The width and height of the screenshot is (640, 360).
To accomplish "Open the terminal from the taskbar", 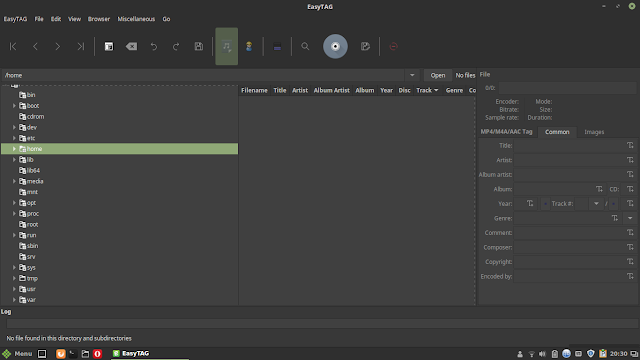I will point(73,354).
